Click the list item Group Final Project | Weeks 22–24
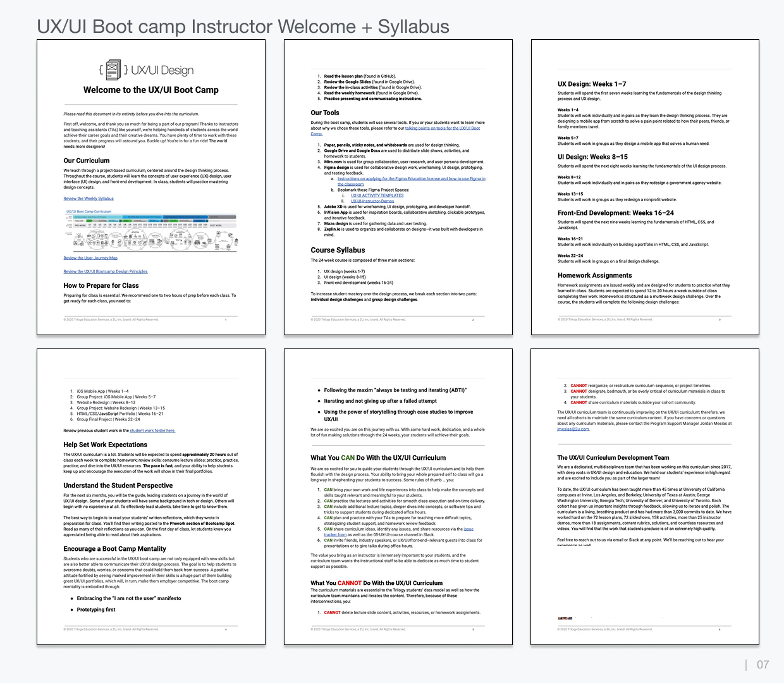Viewport: 784px width, 683px height. click(x=109, y=419)
